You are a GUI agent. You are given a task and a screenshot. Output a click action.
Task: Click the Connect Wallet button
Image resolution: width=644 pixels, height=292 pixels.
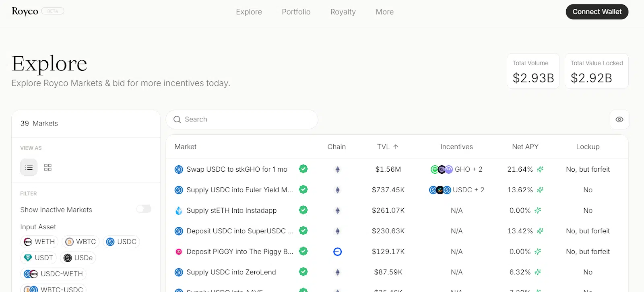click(597, 12)
